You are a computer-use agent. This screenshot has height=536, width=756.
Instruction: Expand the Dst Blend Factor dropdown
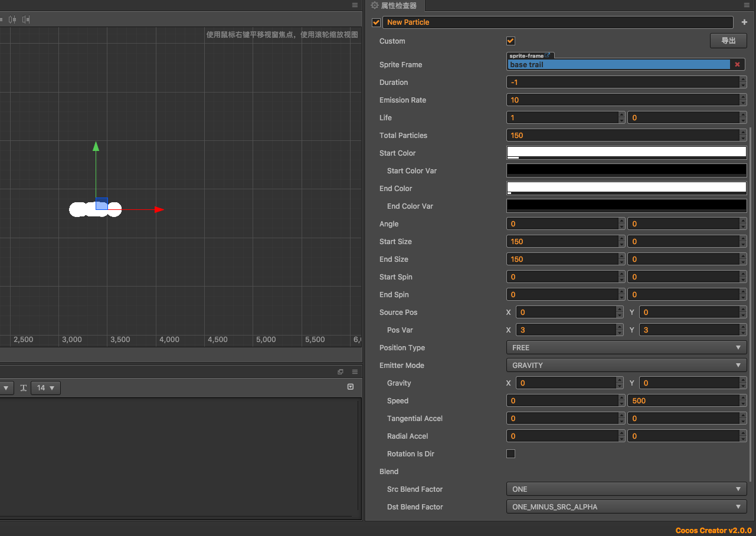[x=627, y=507]
